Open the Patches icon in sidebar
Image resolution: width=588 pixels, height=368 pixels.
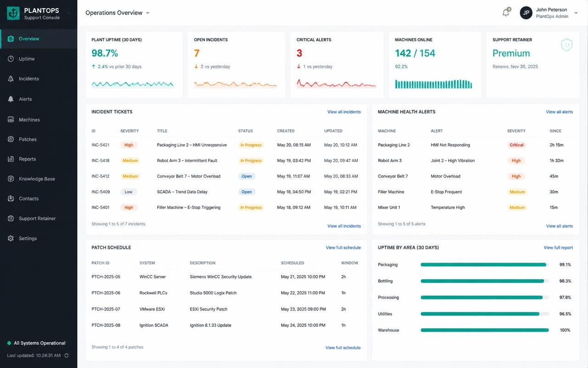(x=11, y=139)
